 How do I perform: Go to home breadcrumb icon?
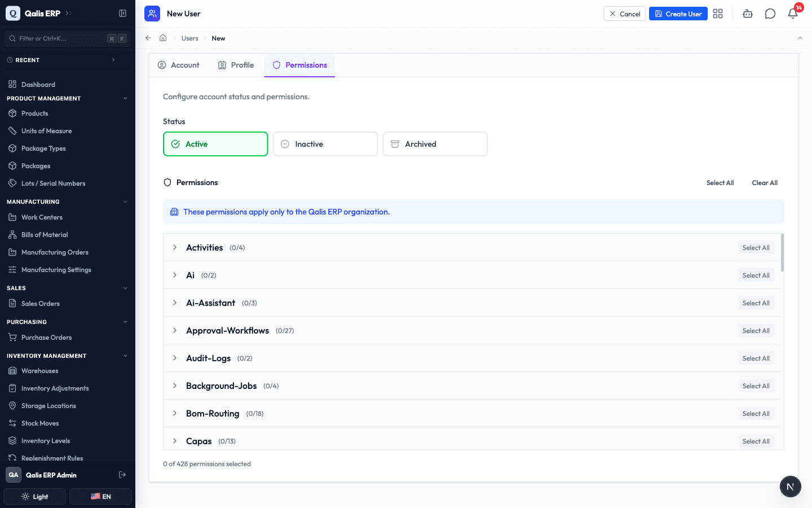click(x=163, y=38)
